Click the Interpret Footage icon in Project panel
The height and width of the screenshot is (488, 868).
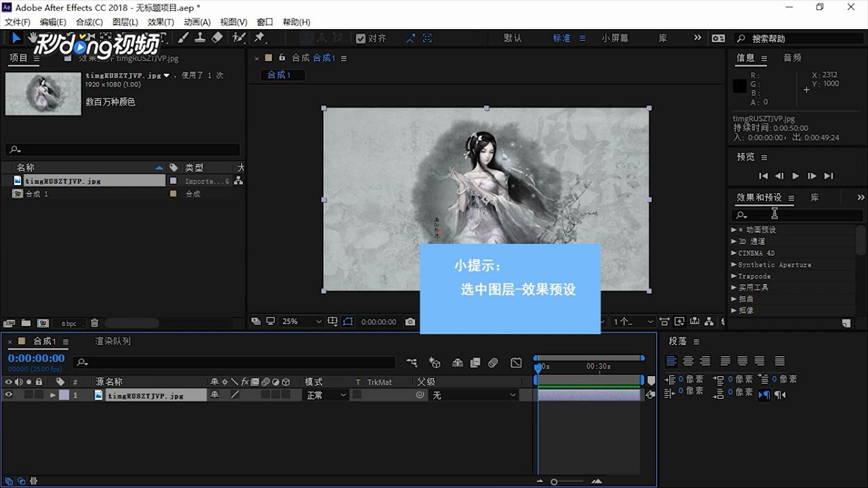[9, 323]
